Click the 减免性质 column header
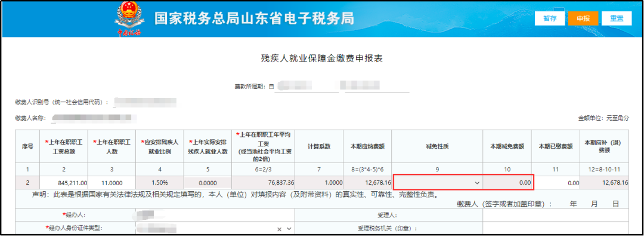 click(x=437, y=146)
